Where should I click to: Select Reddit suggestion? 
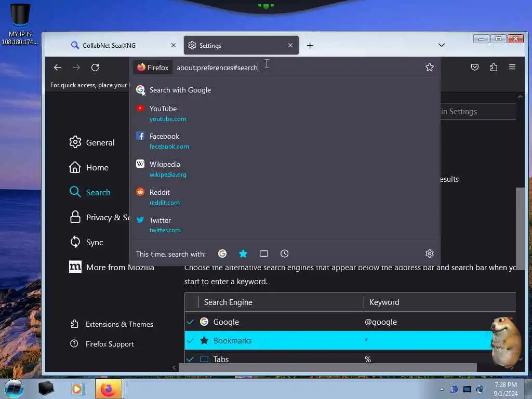pyautogui.click(x=285, y=197)
